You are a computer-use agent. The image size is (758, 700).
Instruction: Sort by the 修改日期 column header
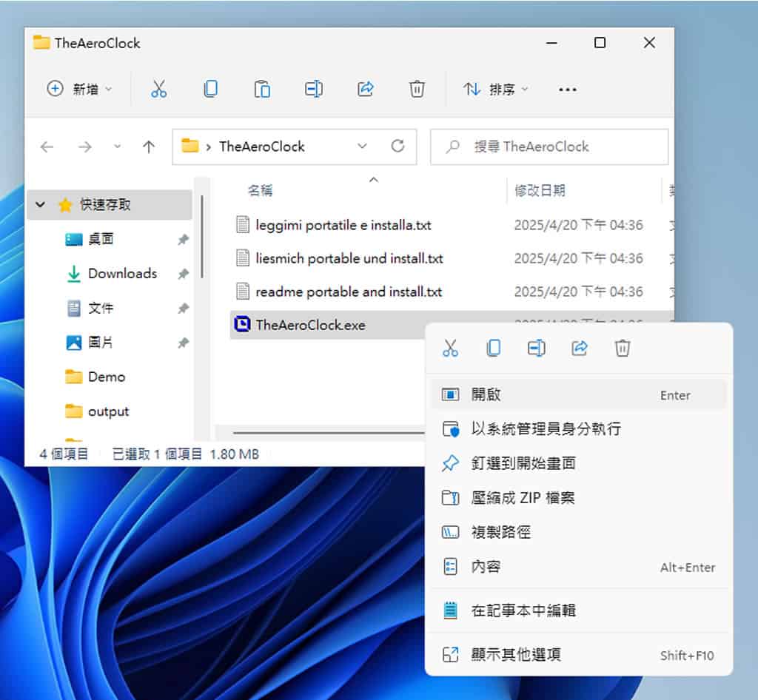(x=540, y=190)
